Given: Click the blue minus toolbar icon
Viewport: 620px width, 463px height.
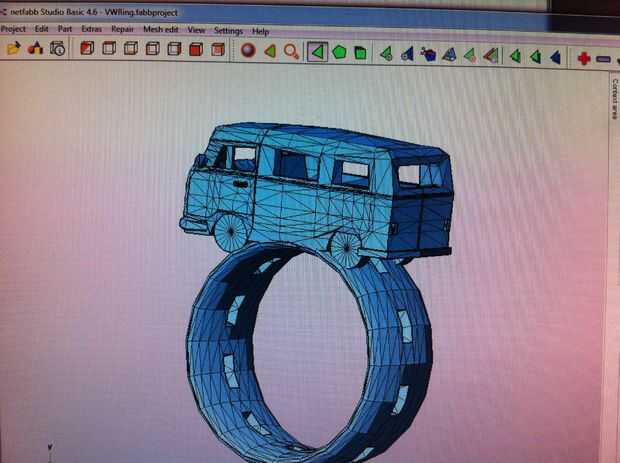Looking at the screenshot, I should tap(603, 59).
